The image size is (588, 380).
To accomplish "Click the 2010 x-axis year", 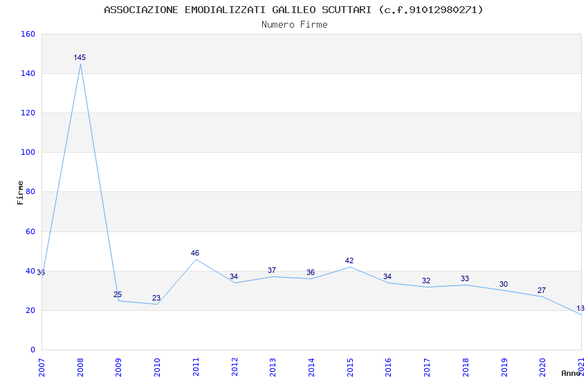I will (157, 367).
